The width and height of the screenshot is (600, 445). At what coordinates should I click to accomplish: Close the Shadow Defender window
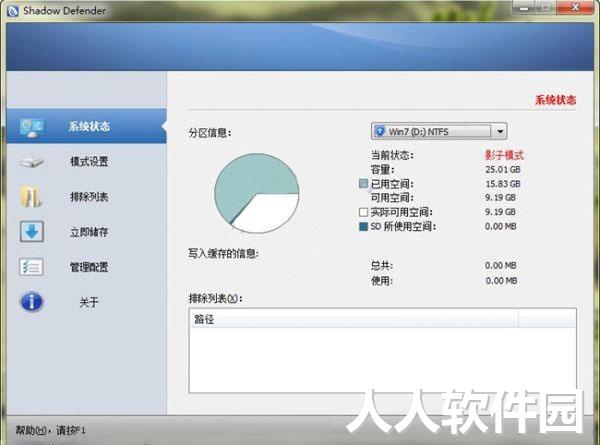point(574,7)
